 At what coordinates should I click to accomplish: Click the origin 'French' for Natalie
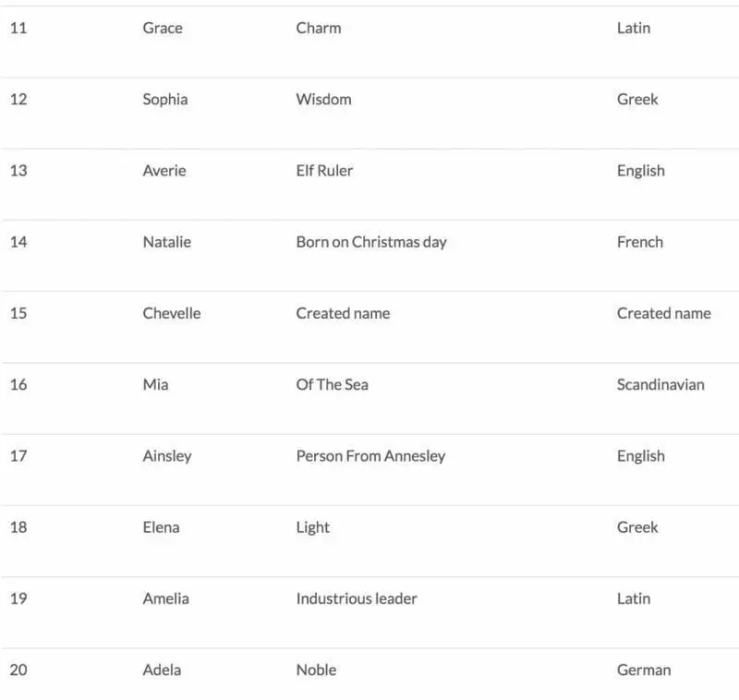click(640, 242)
